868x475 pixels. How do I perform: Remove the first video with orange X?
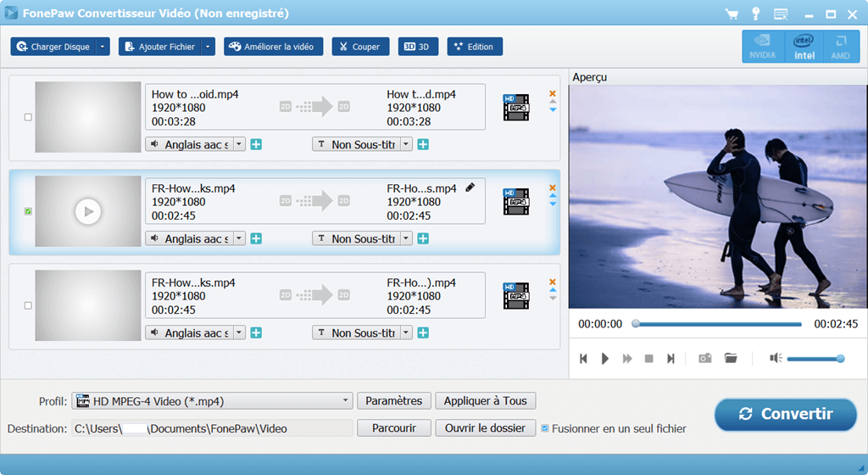(x=553, y=93)
